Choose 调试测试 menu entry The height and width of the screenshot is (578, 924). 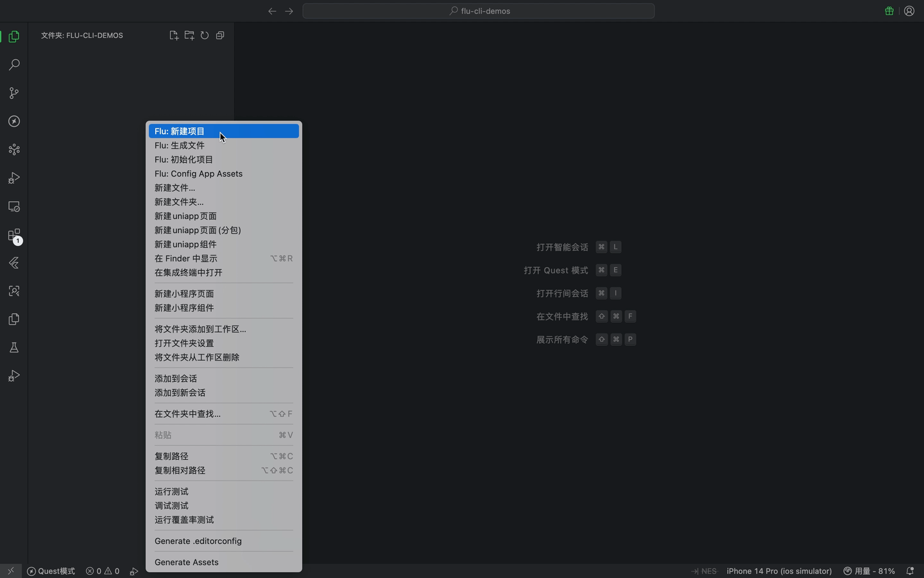coord(224,505)
